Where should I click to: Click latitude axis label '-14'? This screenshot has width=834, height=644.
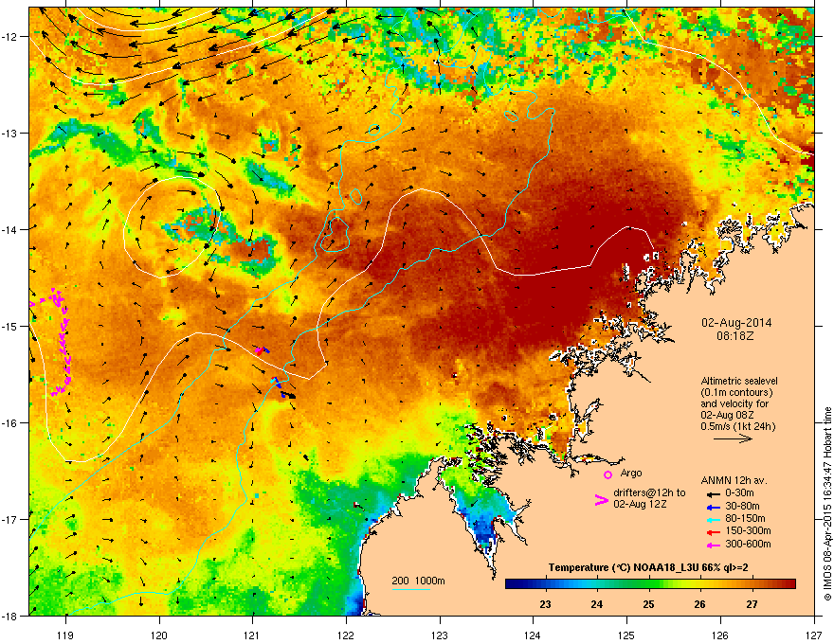[x=11, y=229]
